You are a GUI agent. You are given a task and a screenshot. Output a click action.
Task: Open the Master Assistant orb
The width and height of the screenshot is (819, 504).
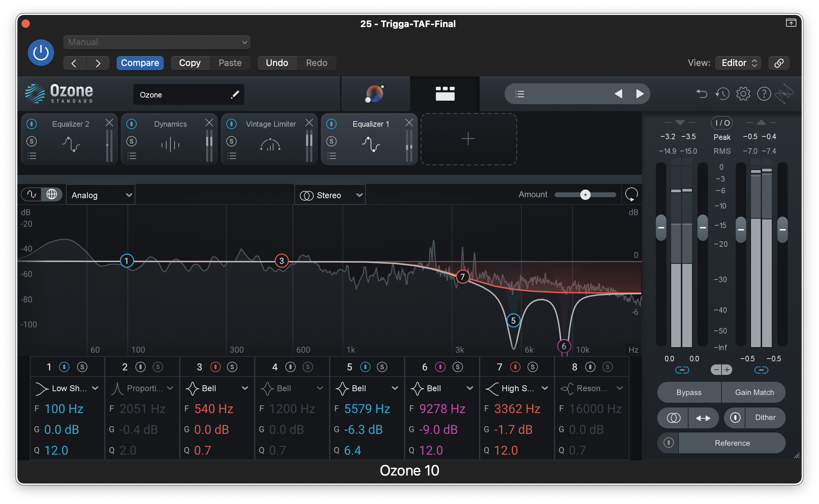point(375,94)
